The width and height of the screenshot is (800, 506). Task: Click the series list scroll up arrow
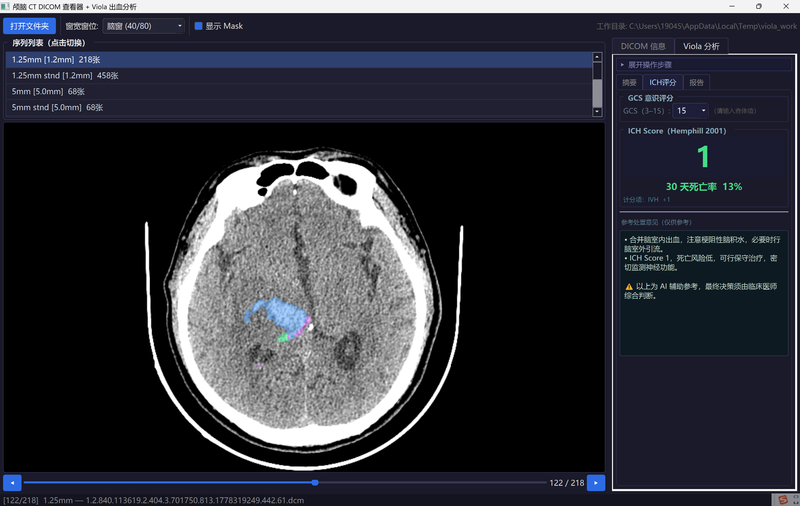pos(597,57)
